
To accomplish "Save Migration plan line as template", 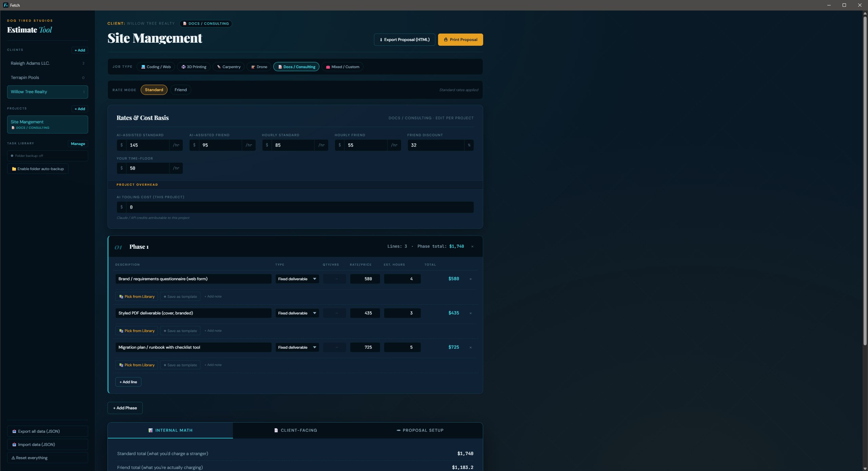I will click(180, 365).
